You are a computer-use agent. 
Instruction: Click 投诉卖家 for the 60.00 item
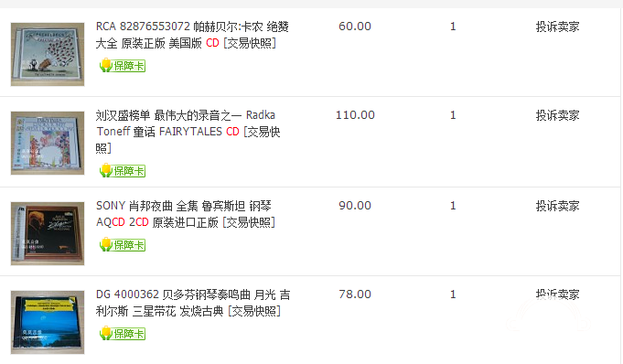point(557,27)
